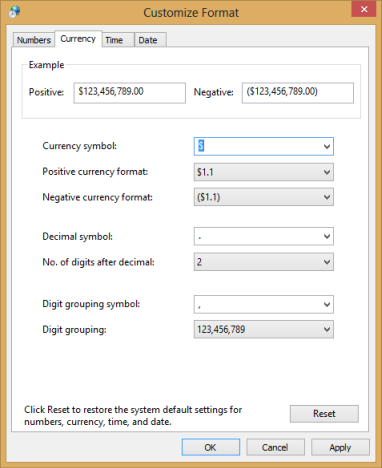The height and width of the screenshot is (468, 382).
Task: Open the Digit grouping dropdown
Action: tap(264, 329)
